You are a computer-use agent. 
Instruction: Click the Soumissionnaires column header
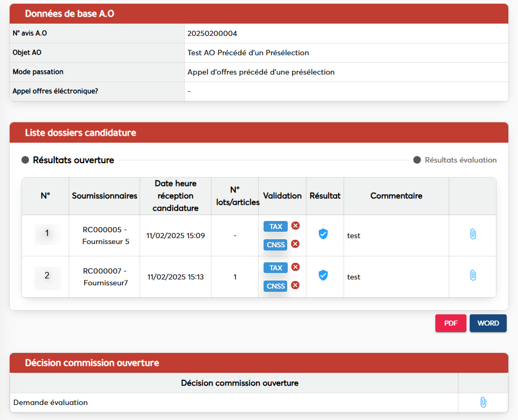pos(104,196)
